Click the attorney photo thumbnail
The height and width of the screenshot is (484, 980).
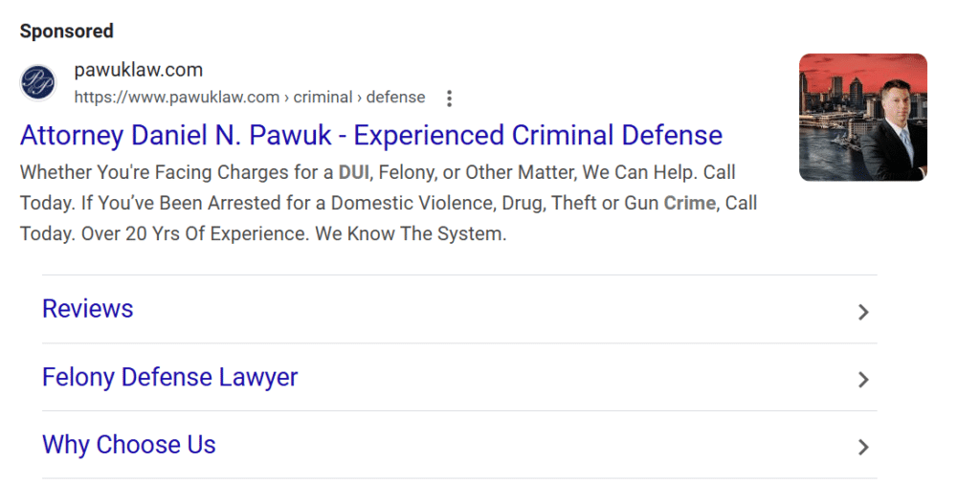(x=862, y=117)
